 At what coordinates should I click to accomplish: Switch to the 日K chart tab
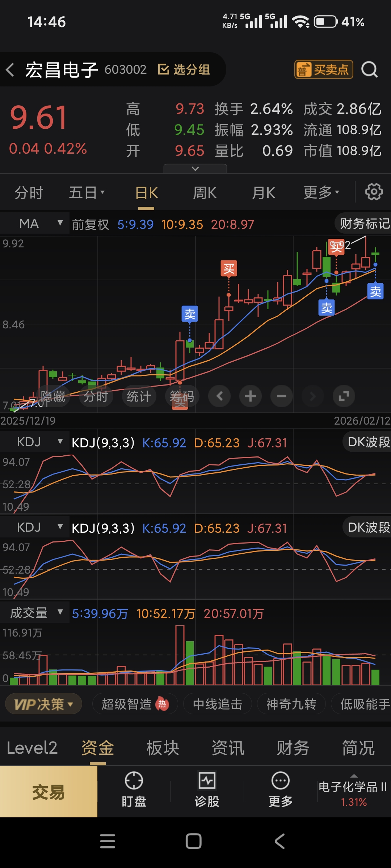(146, 192)
